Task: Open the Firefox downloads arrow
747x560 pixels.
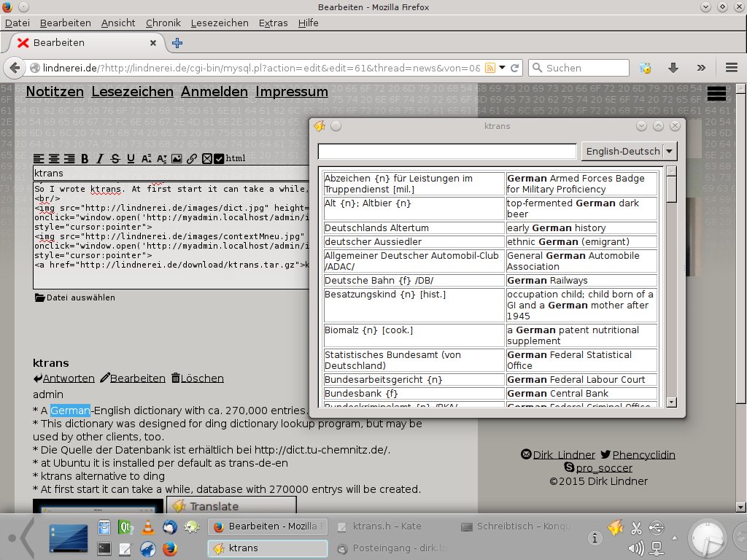Action: click(x=673, y=68)
